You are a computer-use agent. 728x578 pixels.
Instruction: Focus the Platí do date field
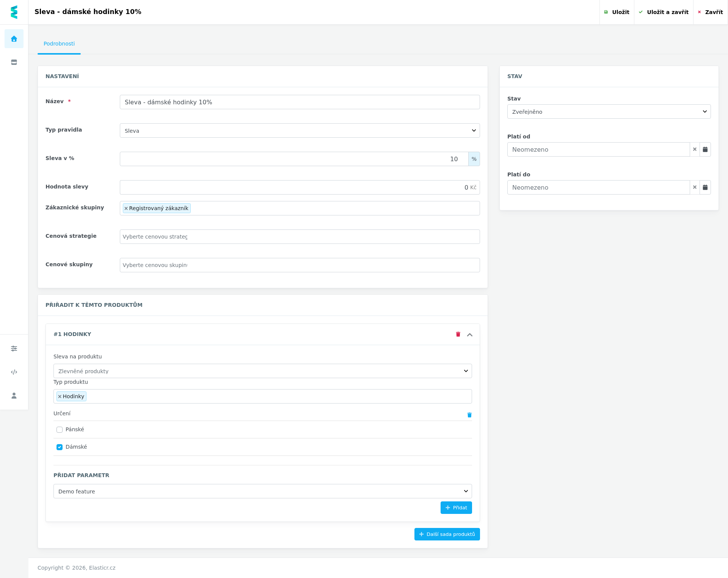click(598, 187)
